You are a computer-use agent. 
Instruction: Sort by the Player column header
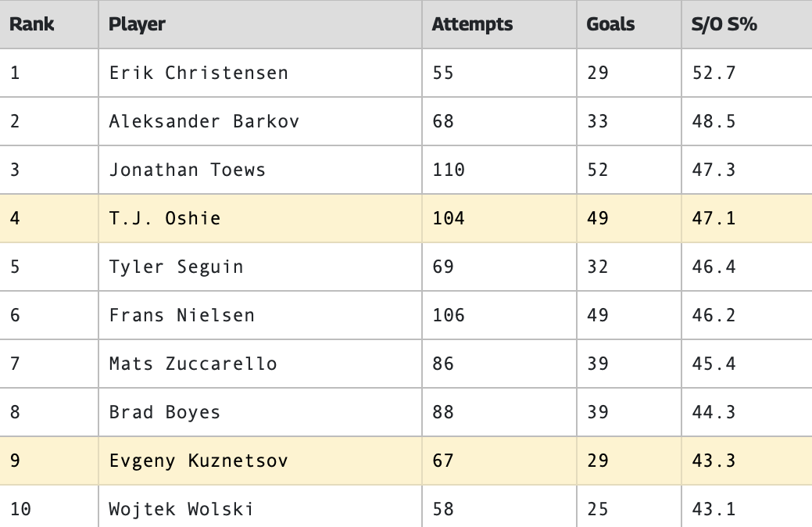point(137,24)
